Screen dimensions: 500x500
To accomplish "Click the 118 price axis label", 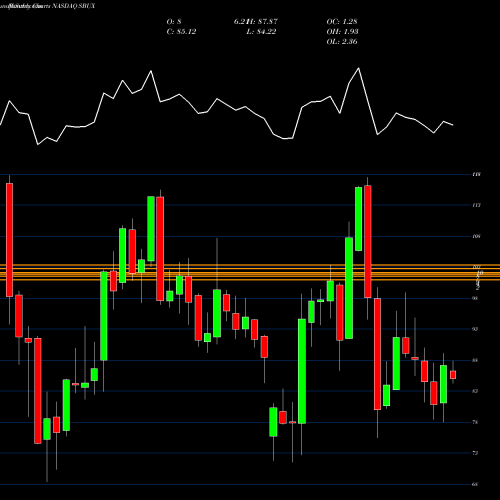I will tap(476, 174).
